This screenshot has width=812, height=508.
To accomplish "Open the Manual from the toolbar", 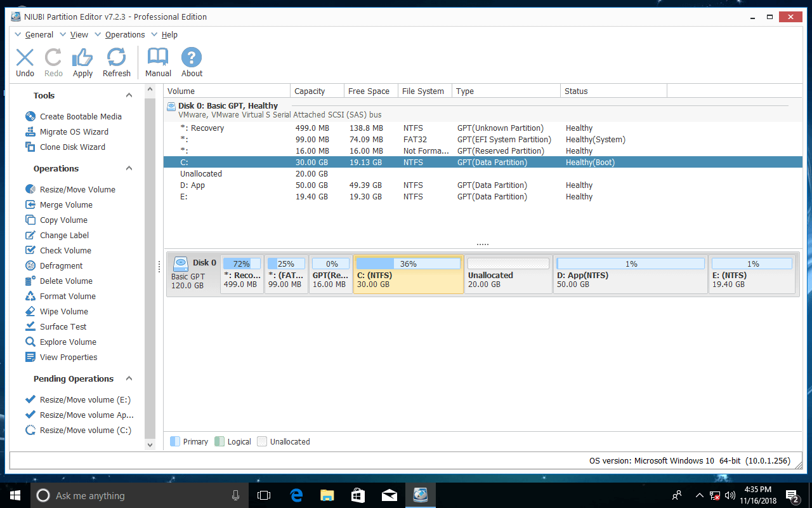I will click(x=157, y=62).
